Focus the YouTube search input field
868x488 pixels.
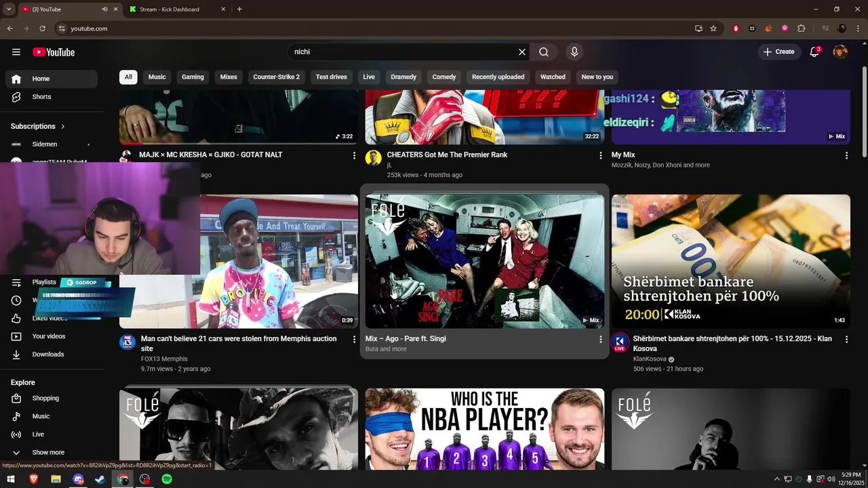tap(403, 52)
